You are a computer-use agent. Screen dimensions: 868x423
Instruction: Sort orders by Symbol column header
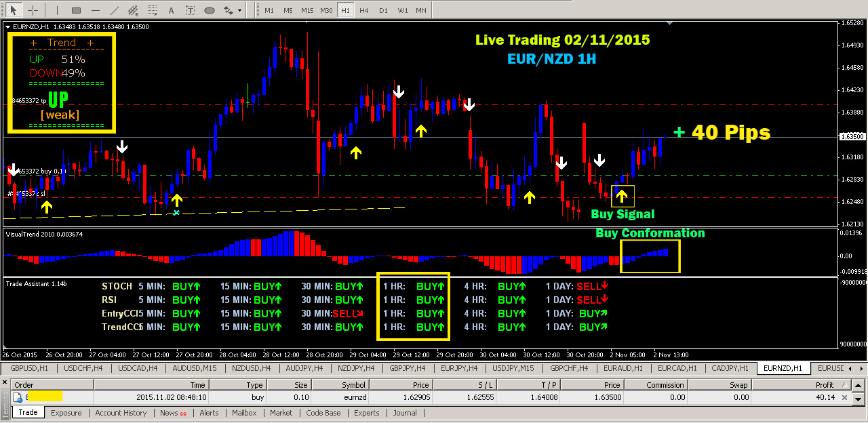tap(339, 385)
